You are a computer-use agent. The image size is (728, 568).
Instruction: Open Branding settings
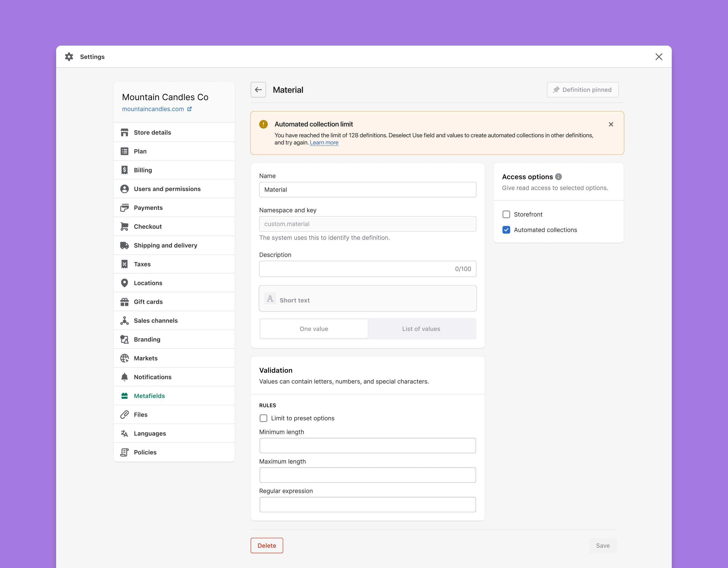coord(174,339)
